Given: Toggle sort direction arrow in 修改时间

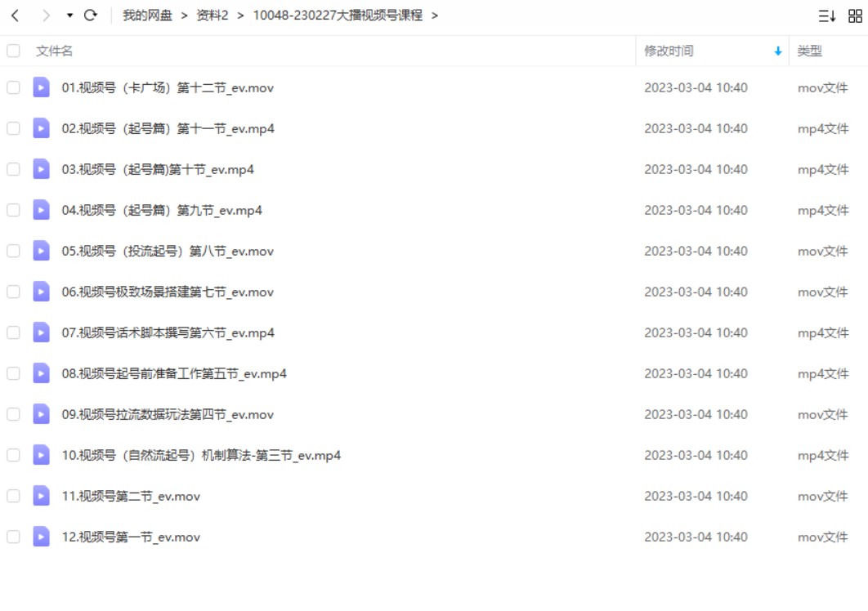Looking at the screenshot, I should 778,51.
